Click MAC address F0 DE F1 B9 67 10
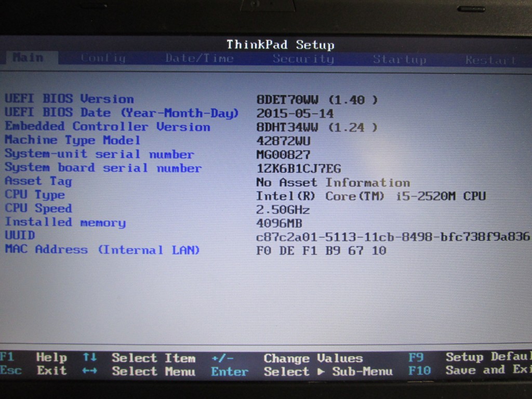Image resolution: width=532 pixels, height=399 pixels. coord(321,250)
